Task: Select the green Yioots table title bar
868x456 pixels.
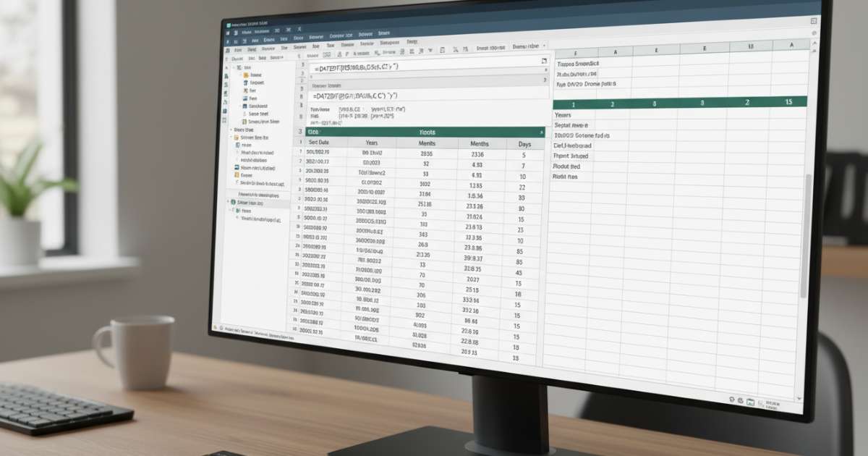Action: (425, 132)
